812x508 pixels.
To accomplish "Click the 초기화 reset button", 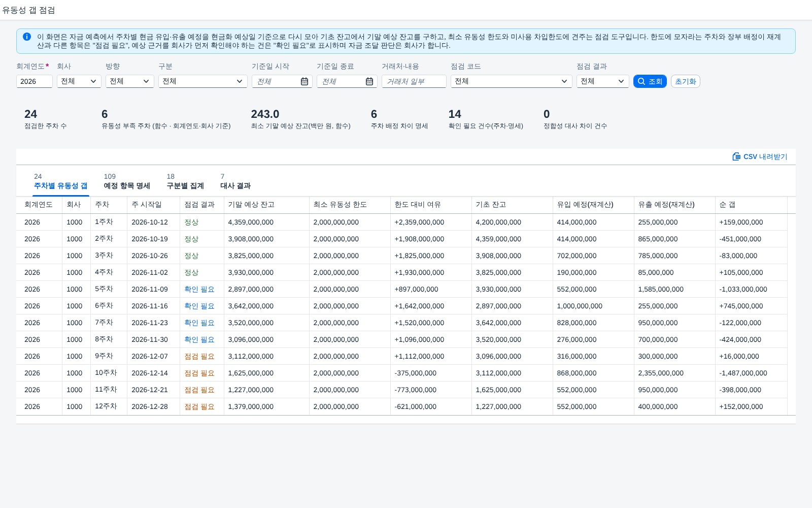I will tap(686, 81).
